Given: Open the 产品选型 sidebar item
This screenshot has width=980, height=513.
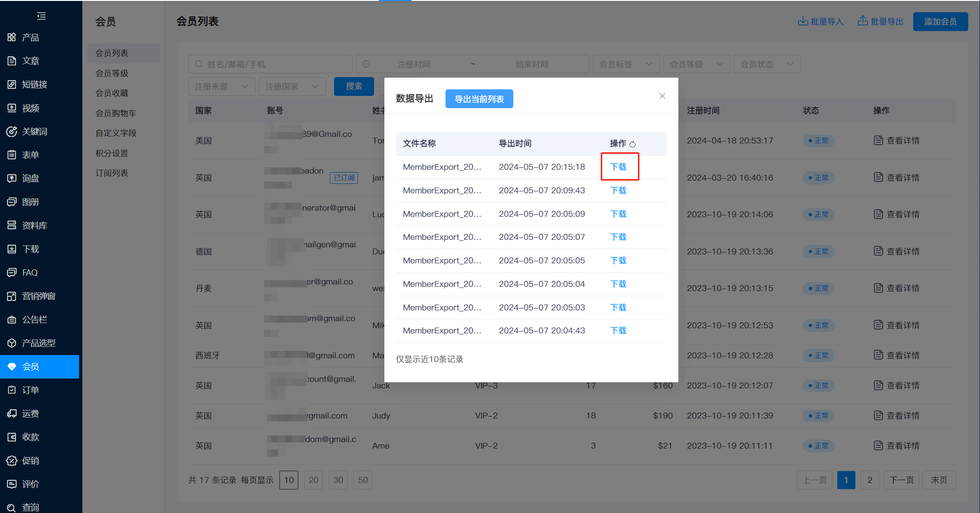Looking at the screenshot, I should pos(39,343).
